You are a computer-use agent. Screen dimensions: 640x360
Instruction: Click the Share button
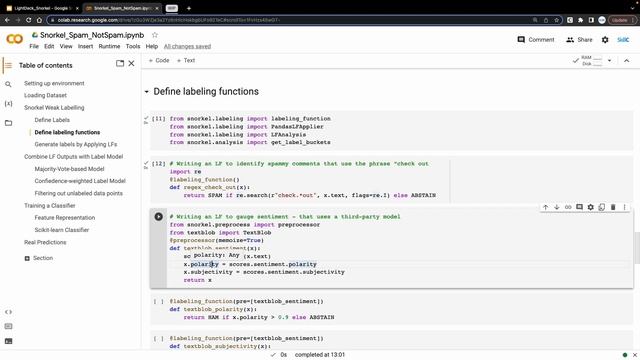tap(579, 40)
